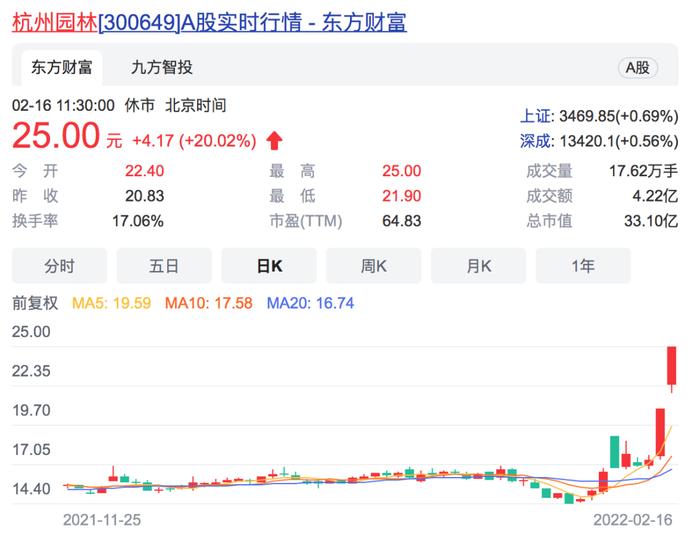Click the 成交额 value 4.22亿
Viewport: 700px width, 536px height.
[x=655, y=196]
